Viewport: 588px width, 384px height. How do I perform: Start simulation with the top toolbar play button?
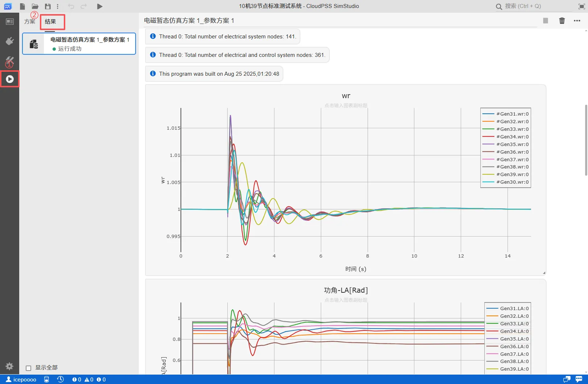click(x=100, y=6)
